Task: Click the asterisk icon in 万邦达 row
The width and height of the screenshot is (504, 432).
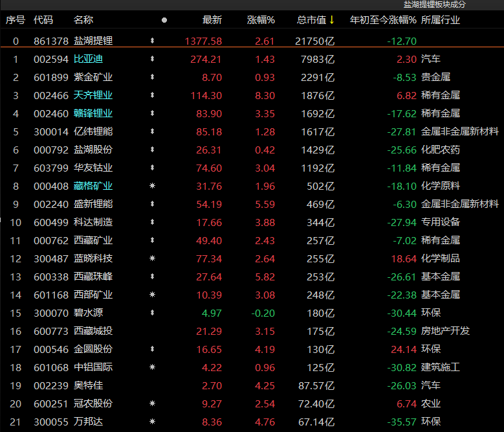Action: pos(152,422)
